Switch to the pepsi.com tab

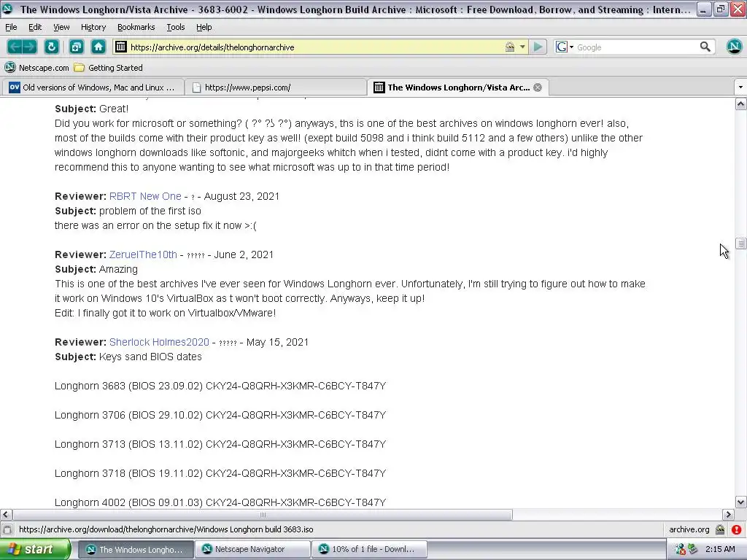click(275, 87)
